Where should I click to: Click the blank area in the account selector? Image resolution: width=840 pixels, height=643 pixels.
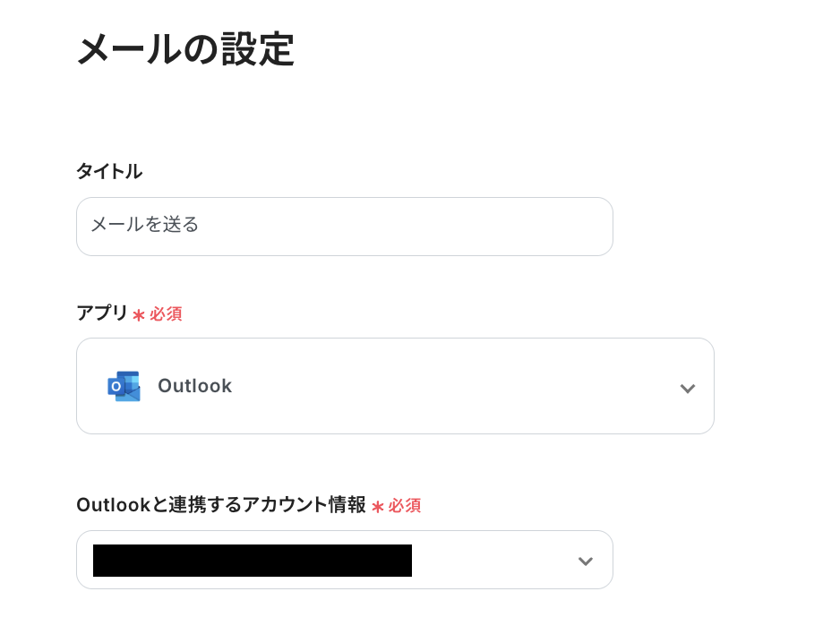click(493, 561)
